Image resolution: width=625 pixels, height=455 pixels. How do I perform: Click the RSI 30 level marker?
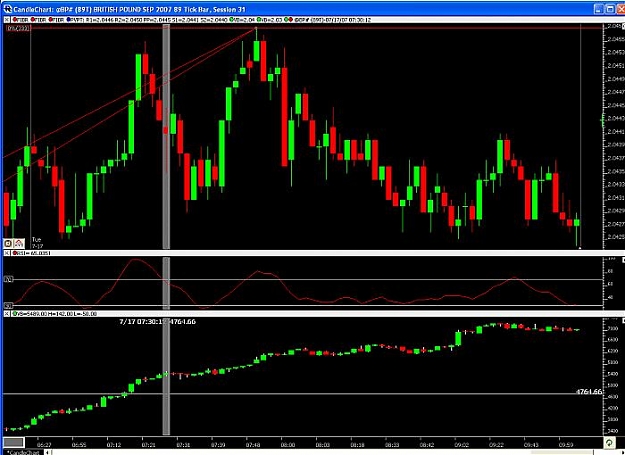point(8,306)
